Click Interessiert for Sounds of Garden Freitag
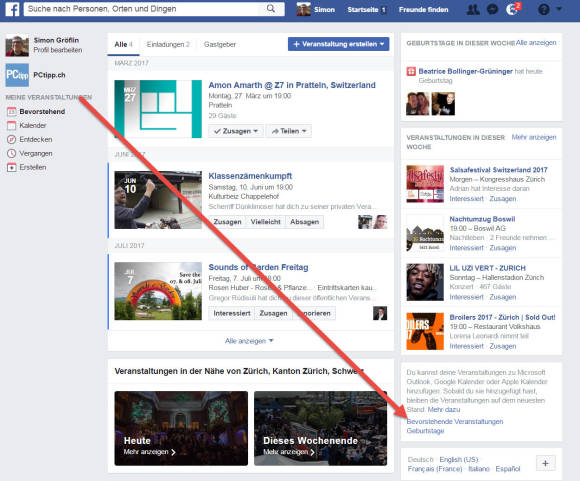 pos(232,313)
